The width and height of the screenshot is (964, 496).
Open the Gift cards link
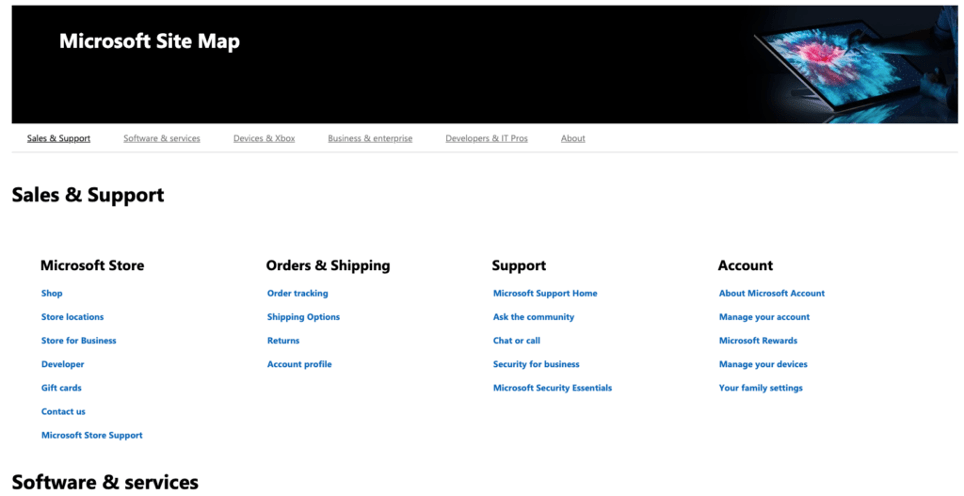[61, 388]
